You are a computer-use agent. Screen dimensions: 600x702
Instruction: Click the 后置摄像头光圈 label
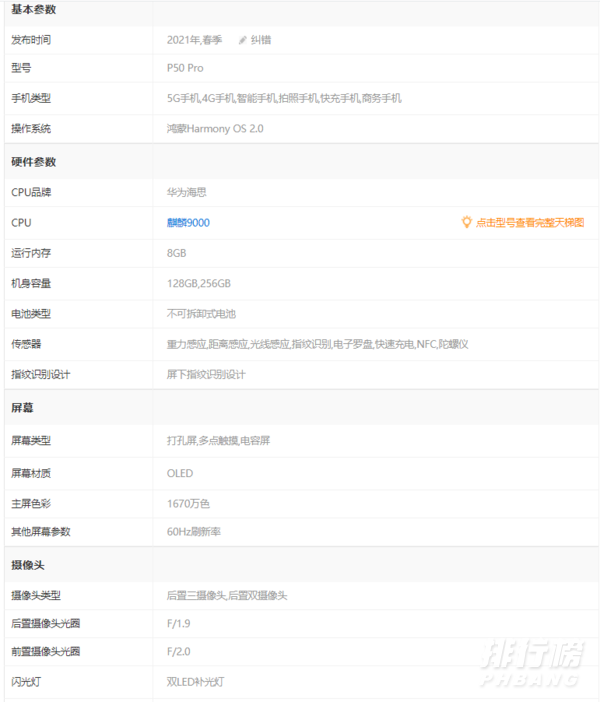(46, 624)
